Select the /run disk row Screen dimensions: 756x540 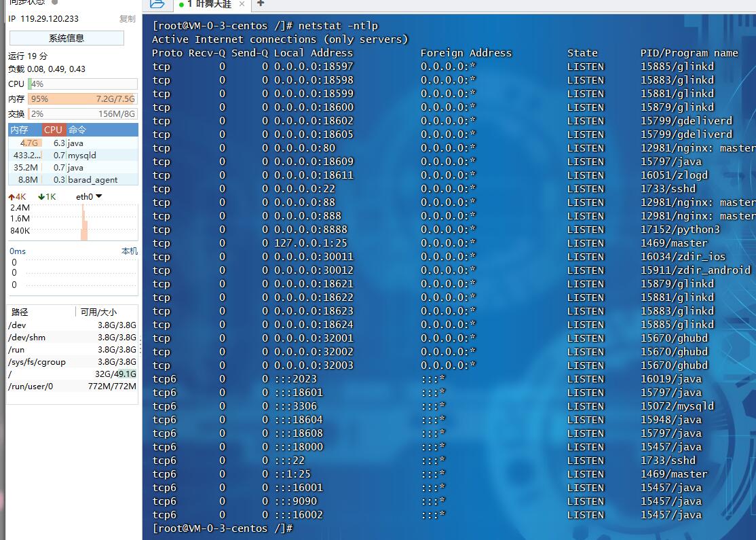point(73,349)
